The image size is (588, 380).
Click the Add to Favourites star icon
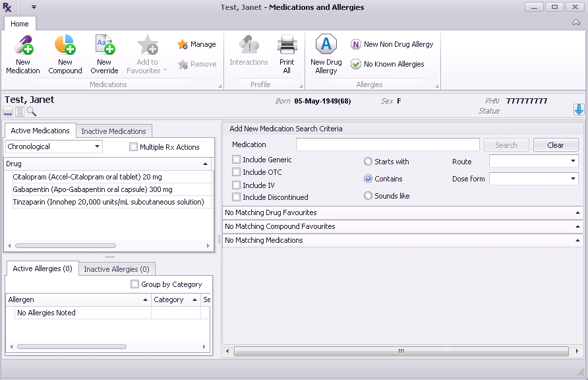coord(148,45)
